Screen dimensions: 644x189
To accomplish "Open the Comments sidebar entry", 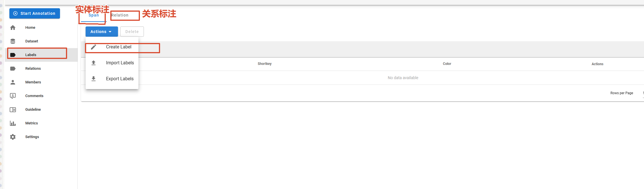I will pos(41,96).
